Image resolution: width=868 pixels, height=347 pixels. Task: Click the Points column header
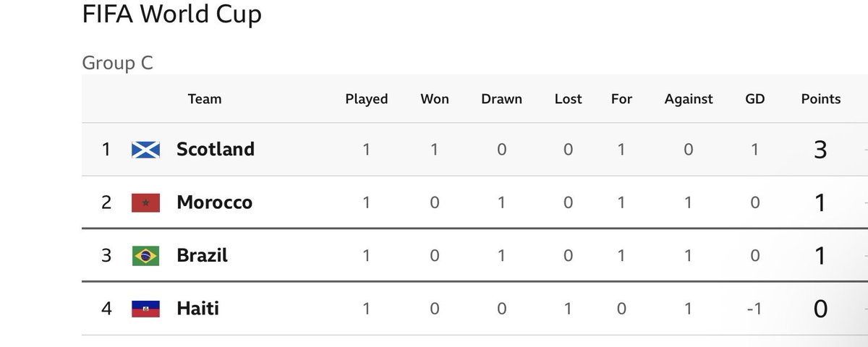tap(821, 99)
